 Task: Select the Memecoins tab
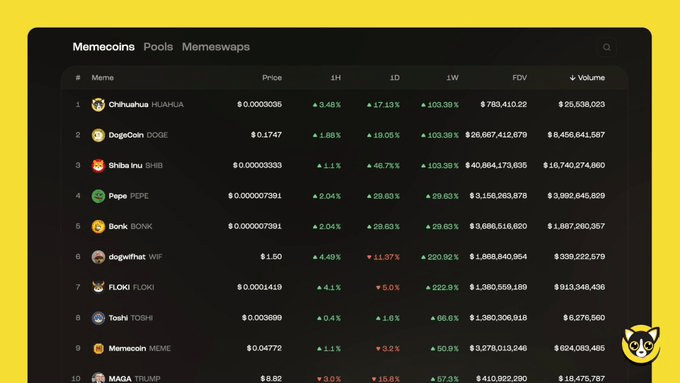point(104,47)
